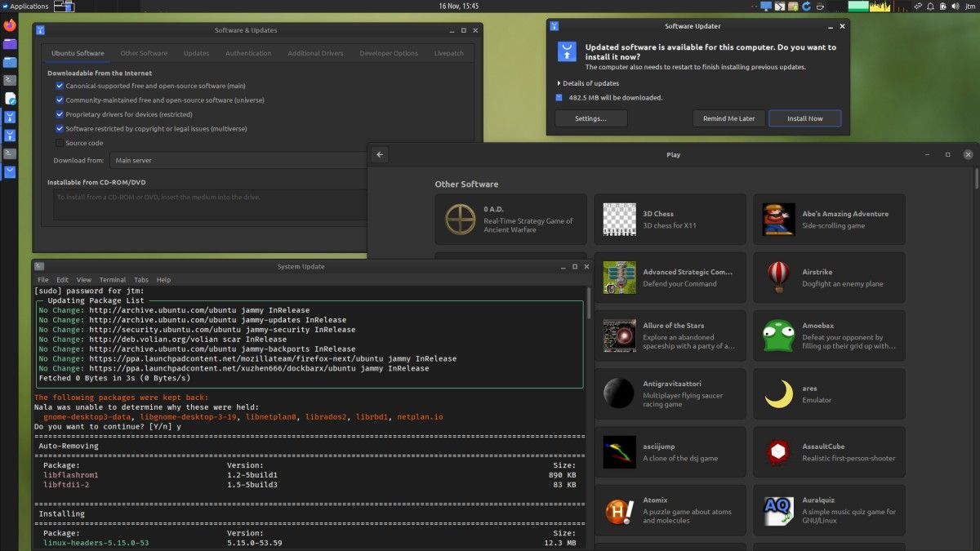Expand Details of updates
The height and width of the screenshot is (551, 980).
588,83
